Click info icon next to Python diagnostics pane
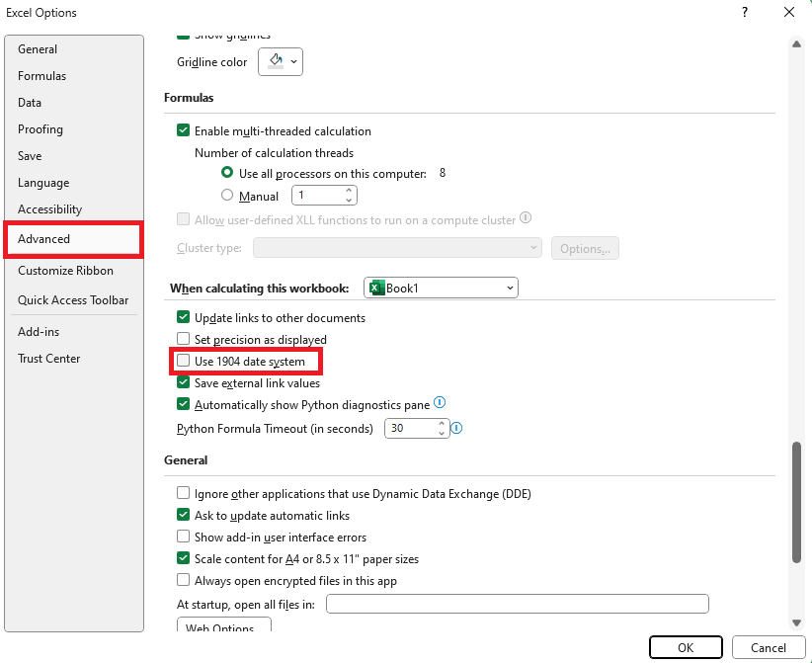This screenshot has width=812, height=663. 440,402
